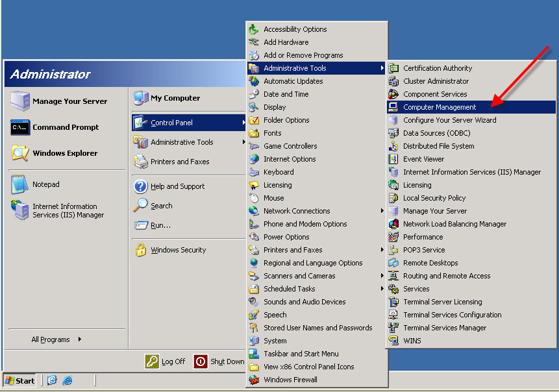
Task: Click the Automatic Updates icon
Action: pos(253,81)
